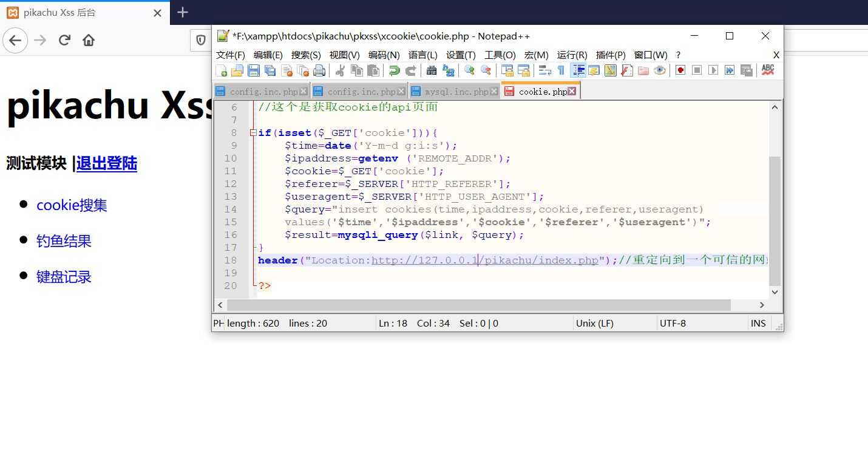
Task: Open the 工具(O) menu
Action: pos(500,55)
